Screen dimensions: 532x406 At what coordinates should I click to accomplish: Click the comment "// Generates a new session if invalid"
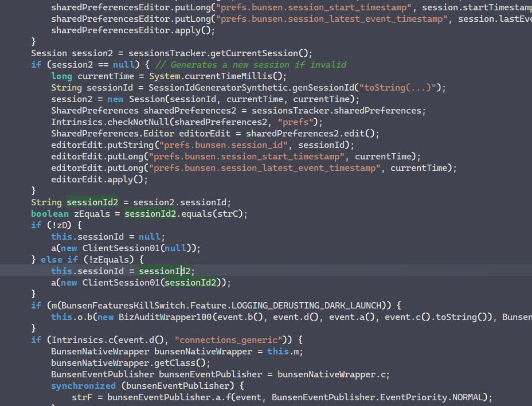pos(251,64)
